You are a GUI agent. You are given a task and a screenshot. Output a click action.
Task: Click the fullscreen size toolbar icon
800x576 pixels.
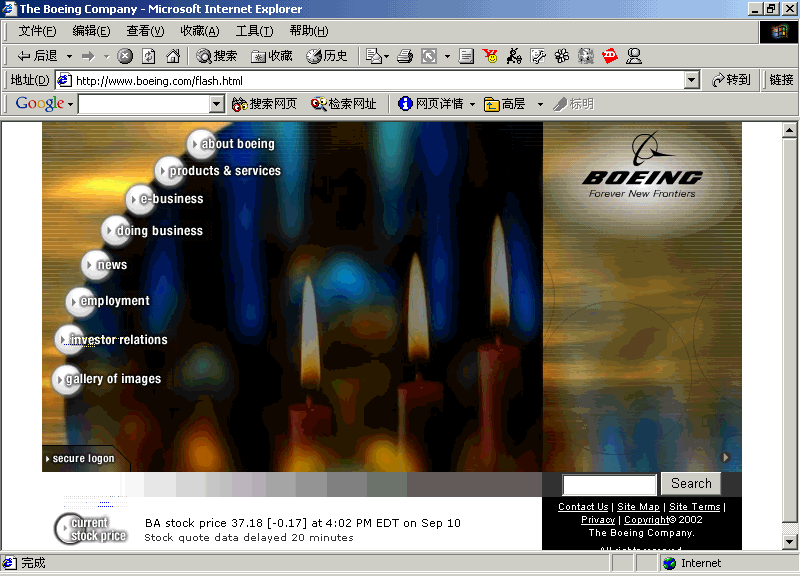coord(429,56)
